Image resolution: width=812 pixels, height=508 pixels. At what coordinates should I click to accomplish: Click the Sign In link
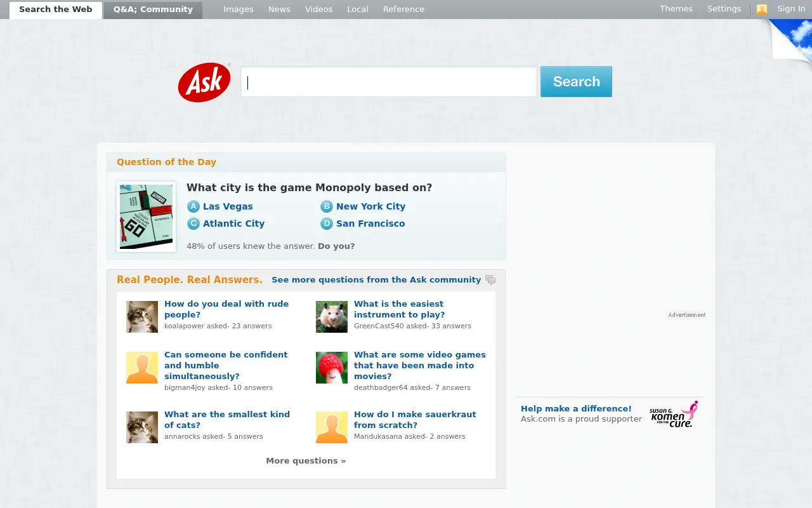pyautogui.click(x=791, y=9)
